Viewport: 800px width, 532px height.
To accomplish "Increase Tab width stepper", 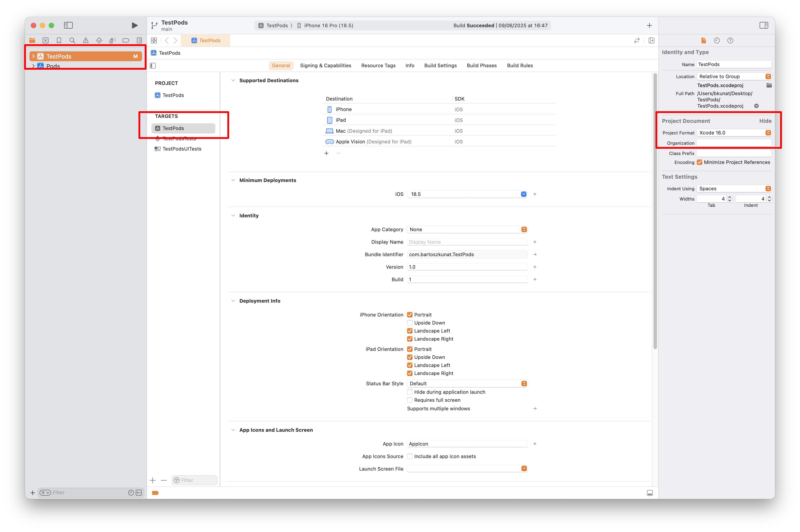I will [x=730, y=197].
